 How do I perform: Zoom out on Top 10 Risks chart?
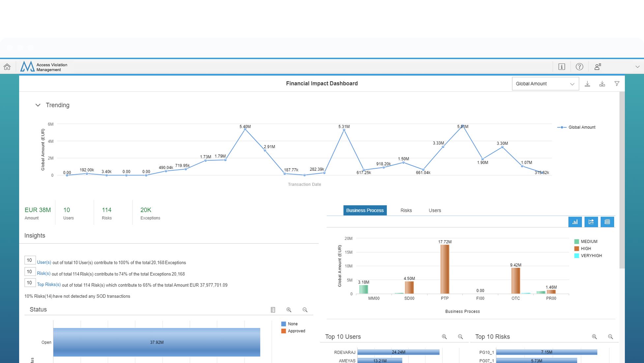pos(610,337)
